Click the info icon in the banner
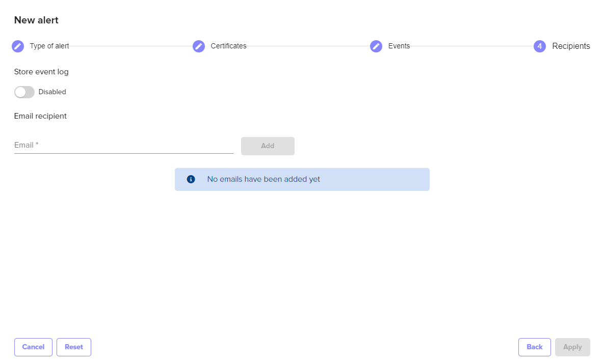This screenshot has width=604, height=364. click(x=191, y=179)
